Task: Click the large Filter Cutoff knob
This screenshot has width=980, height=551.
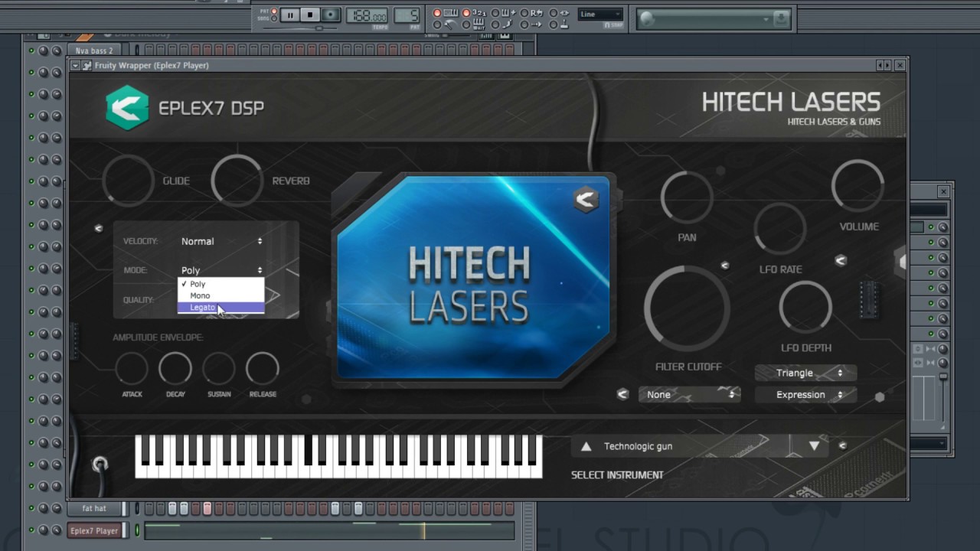Action: click(x=687, y=308)
